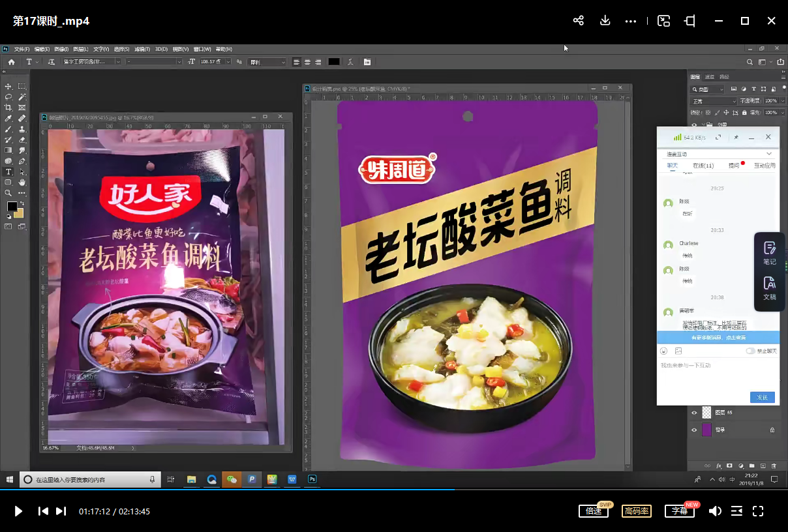Click the delete layer trash icon
The image size is (788, 532).
click(774, 466)
